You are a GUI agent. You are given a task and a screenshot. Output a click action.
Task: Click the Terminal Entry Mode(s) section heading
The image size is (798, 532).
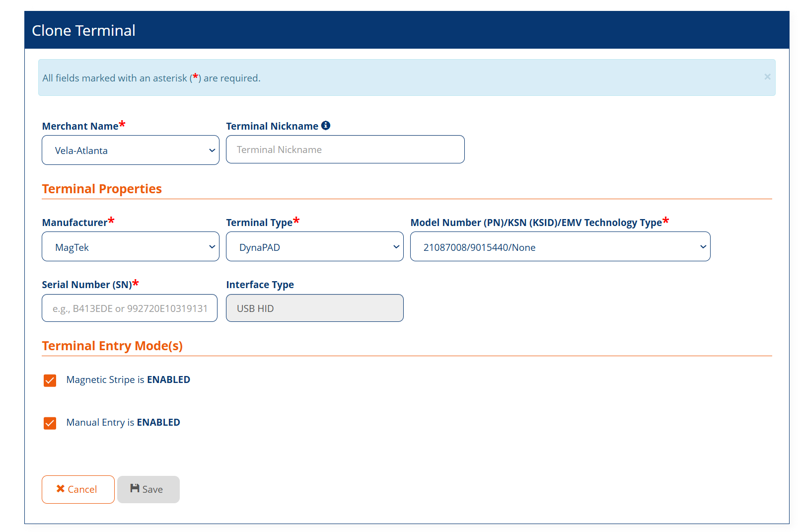click(112, 346)
